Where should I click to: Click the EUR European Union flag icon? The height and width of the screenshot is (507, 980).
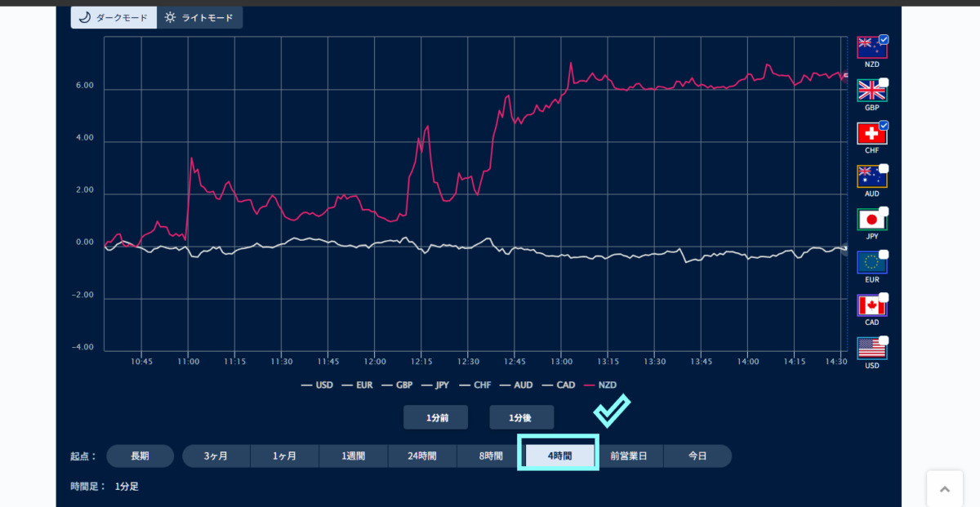[870, 263]
